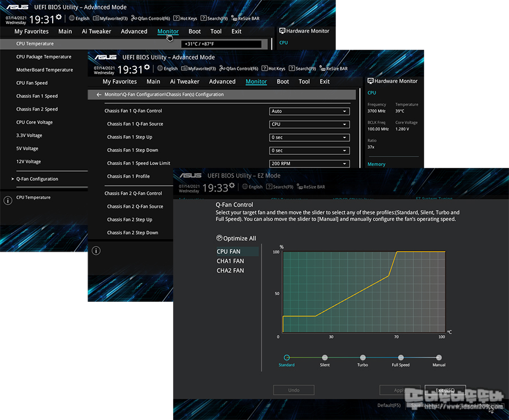Viewport: 509px width, 420px height.
Task: Open MyFavorite(F3) in the back window
Action: tap(110, 19)
